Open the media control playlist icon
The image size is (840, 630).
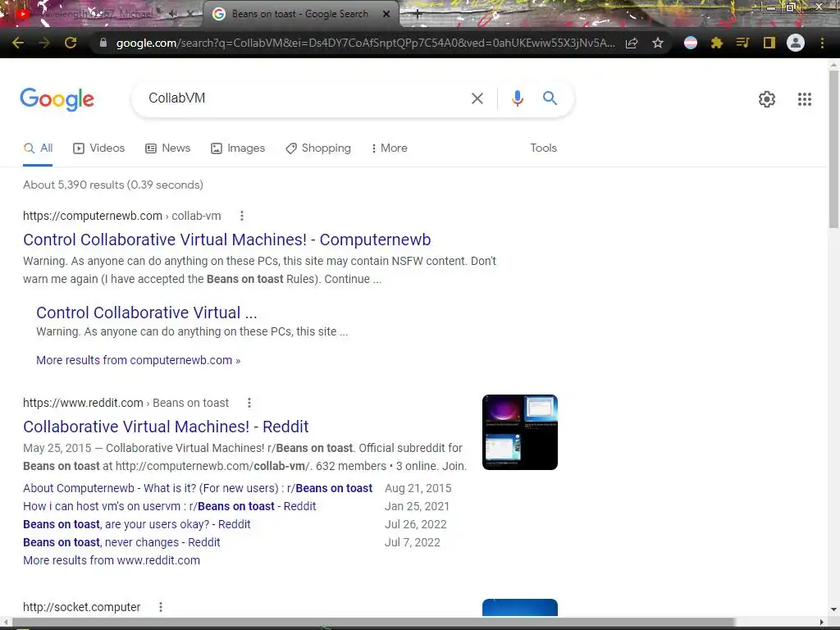coord(742,43)
